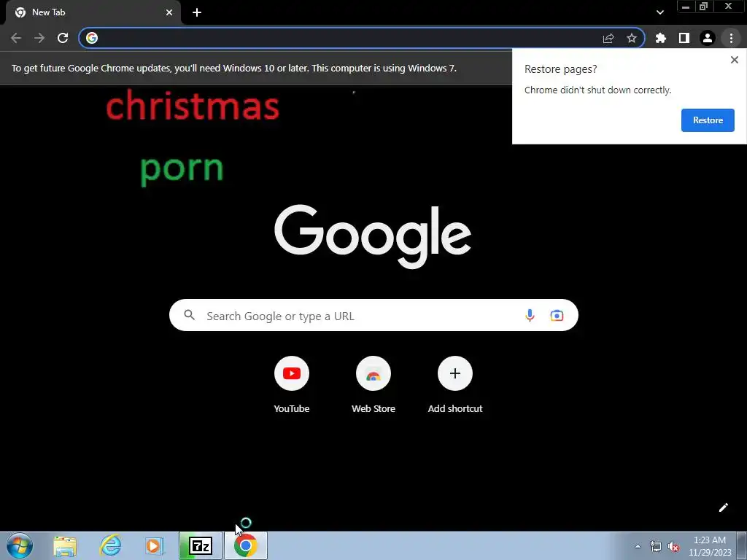
Task: Show hidden tray icons arrow
Action: (638, 546)
